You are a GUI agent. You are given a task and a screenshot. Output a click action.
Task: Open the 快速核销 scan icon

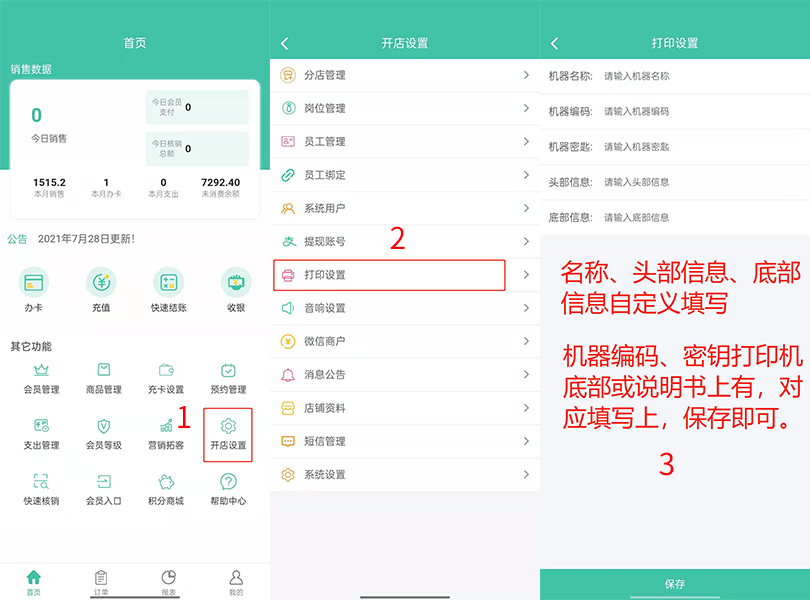pos(41,482)
